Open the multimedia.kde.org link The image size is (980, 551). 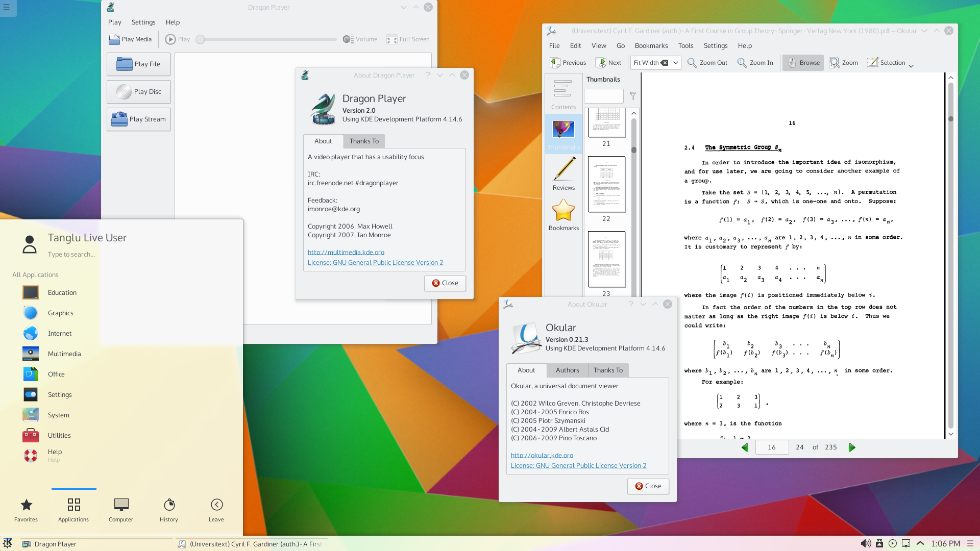pos(346,252)
